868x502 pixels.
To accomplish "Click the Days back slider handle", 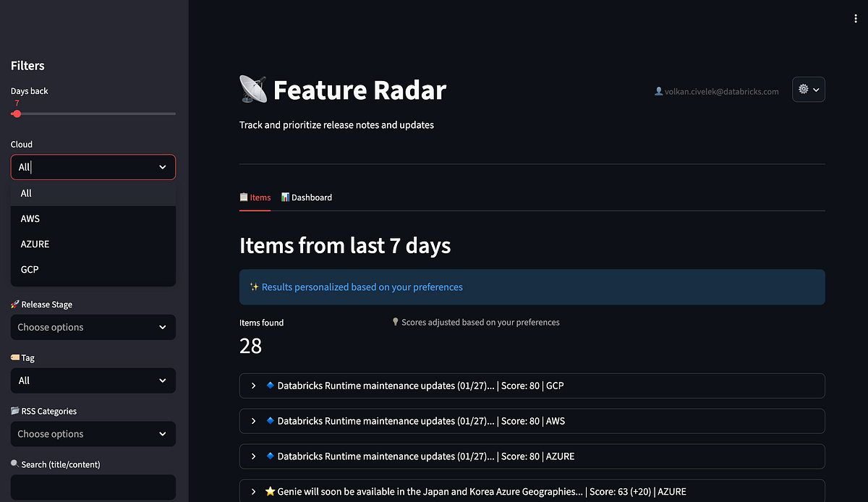I will pos(17,114).
